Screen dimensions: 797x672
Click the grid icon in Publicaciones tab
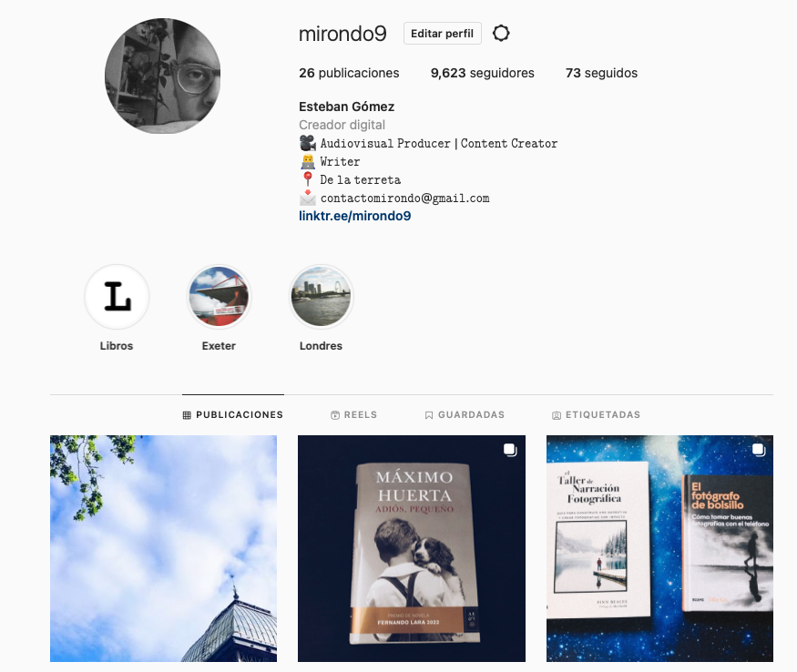187,415
